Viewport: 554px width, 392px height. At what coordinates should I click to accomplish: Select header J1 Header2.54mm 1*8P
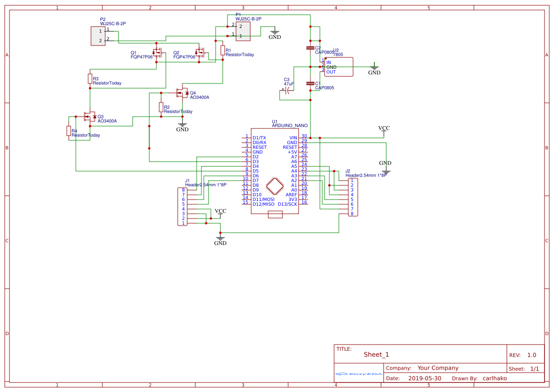[x=182, y=206]
